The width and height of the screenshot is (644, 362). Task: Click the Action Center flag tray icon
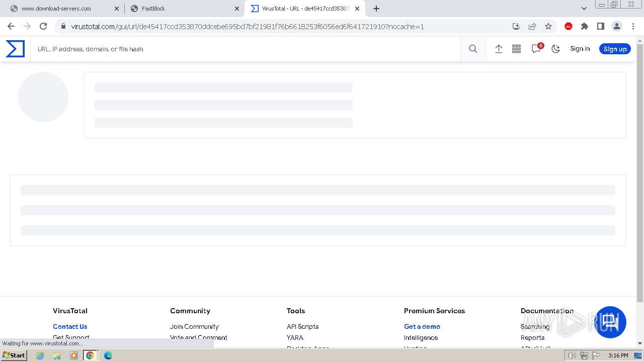point(595,355)
